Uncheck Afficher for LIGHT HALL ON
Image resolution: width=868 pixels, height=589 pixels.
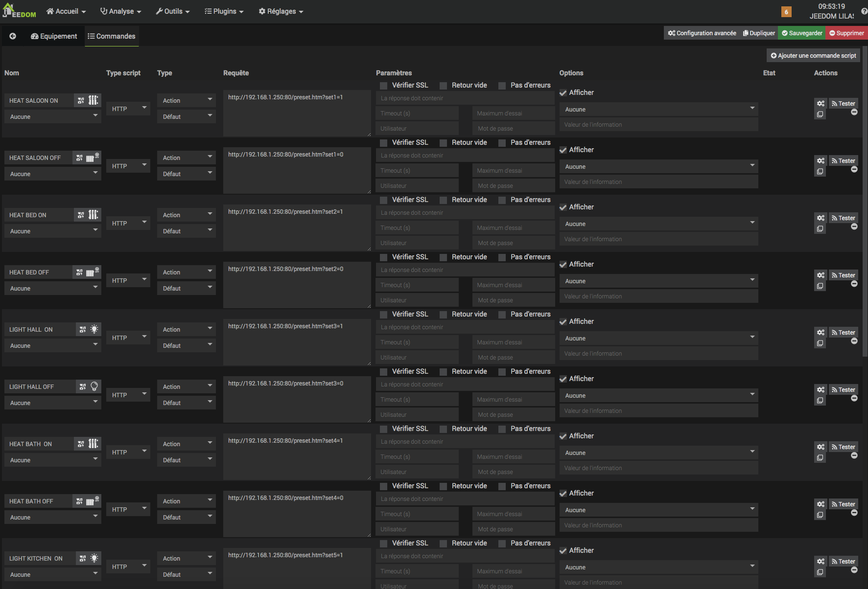563,322
